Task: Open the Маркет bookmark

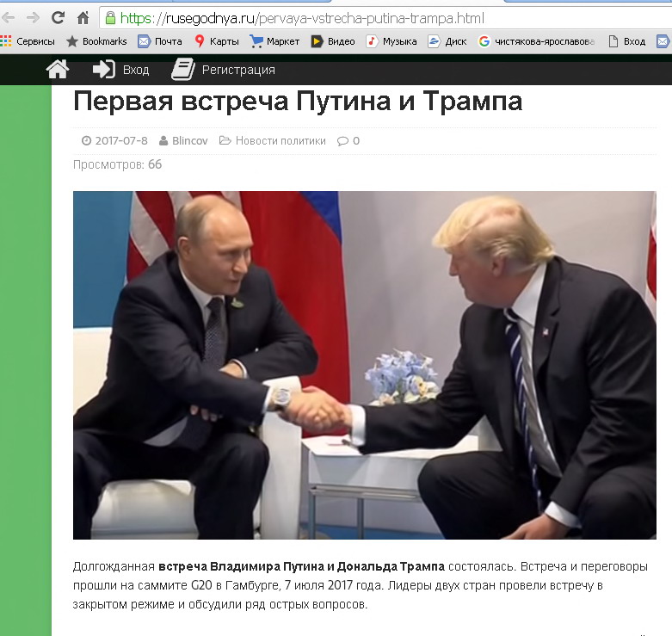Action: [274, 41]
